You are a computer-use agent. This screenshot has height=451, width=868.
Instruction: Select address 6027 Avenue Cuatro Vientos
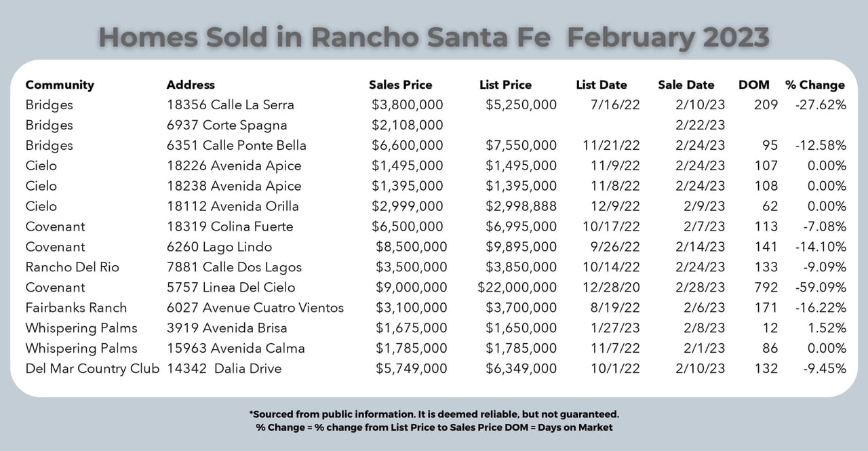[x=255, y=308]
